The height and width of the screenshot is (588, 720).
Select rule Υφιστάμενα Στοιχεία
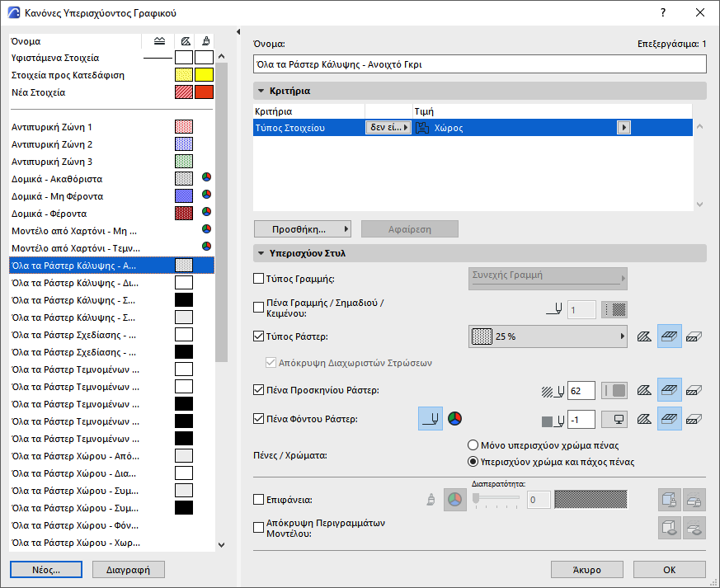click(x=111, y=58)
